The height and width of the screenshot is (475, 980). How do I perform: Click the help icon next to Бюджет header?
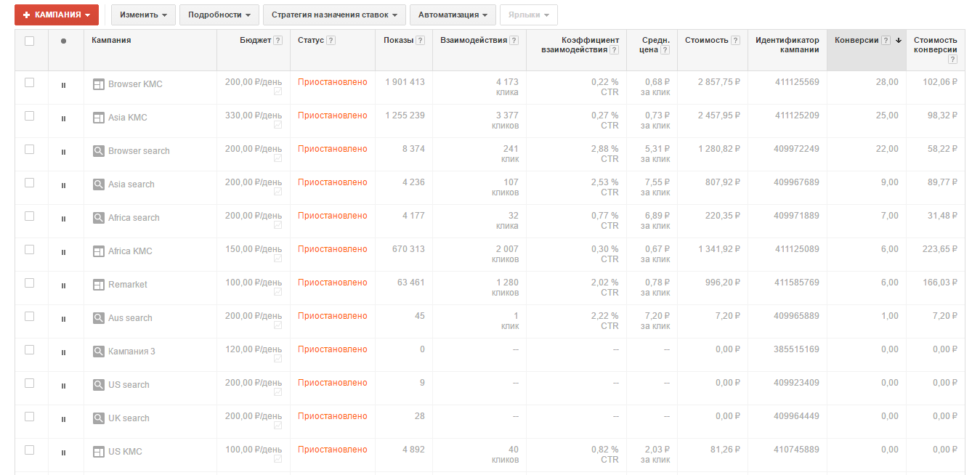pyautogui.click(x=278, y=41)
